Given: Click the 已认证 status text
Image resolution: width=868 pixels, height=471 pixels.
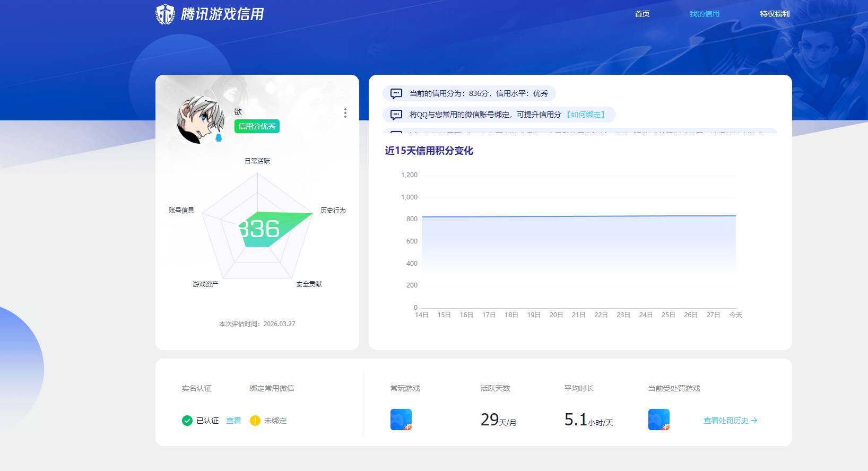Looking at the screenshot, I should (x=207, y=421).
